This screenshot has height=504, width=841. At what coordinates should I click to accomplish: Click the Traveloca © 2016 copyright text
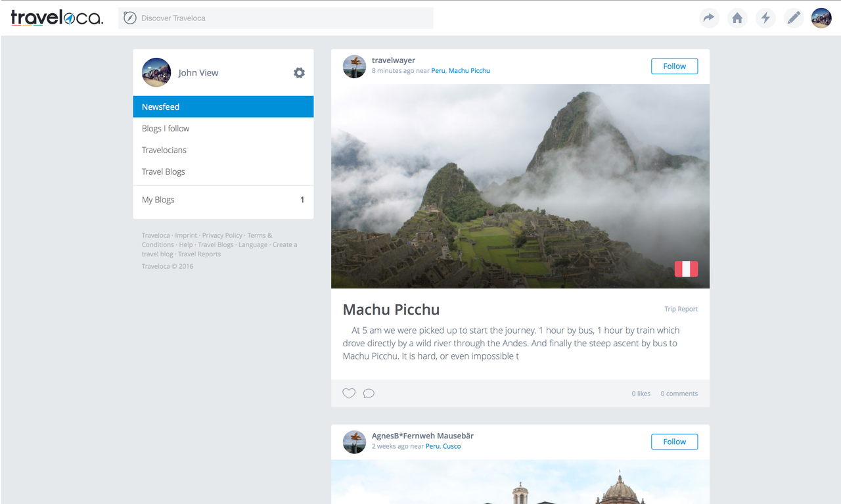(168, 266)
